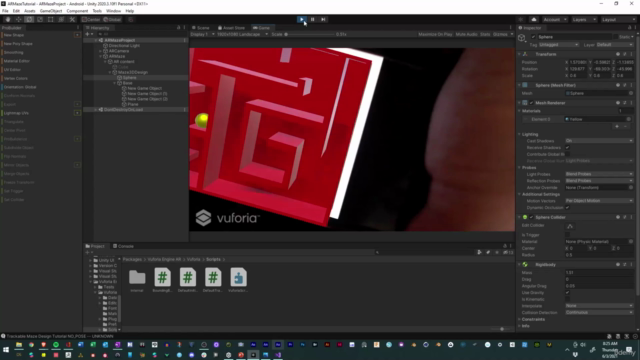Select the Scale tool in the toolbar
Viewport: 640px width, 360px height.
pos(40,19)
